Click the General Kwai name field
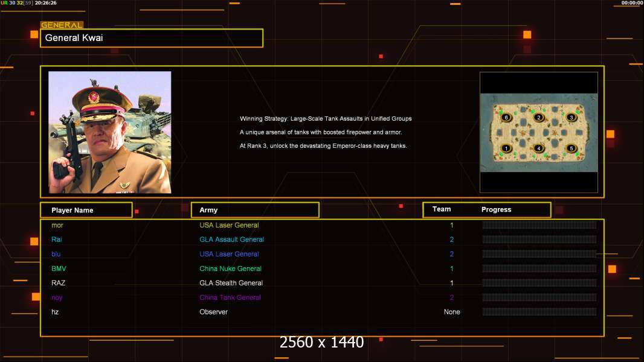This screenshot has width=644, height=362. (x=152, y=38)
